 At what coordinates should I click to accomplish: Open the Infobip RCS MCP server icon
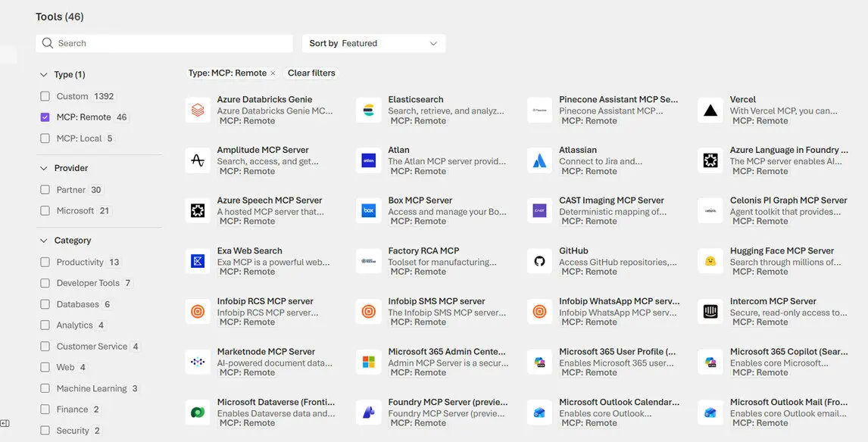point(198,312)
